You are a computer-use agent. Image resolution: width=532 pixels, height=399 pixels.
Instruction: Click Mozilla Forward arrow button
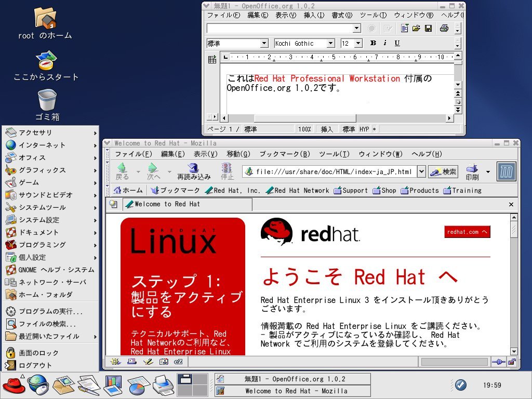pos(153,171)
